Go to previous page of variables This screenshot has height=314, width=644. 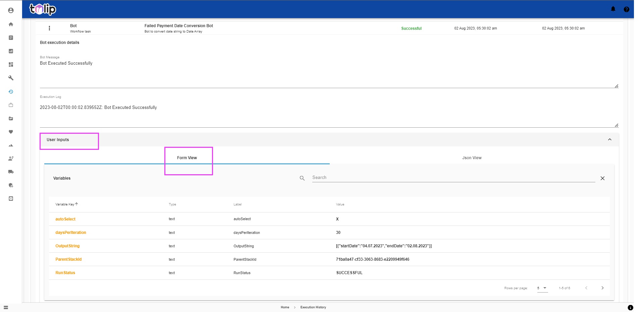[x=586, y=288]
